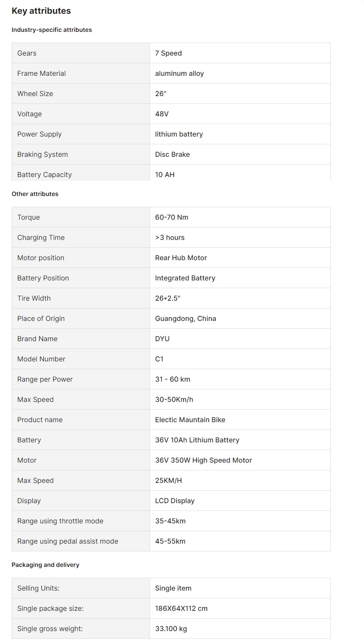364x644 pixels.
Task: Click the "Rear Hub Motor" value
Action: coord(181,258)
